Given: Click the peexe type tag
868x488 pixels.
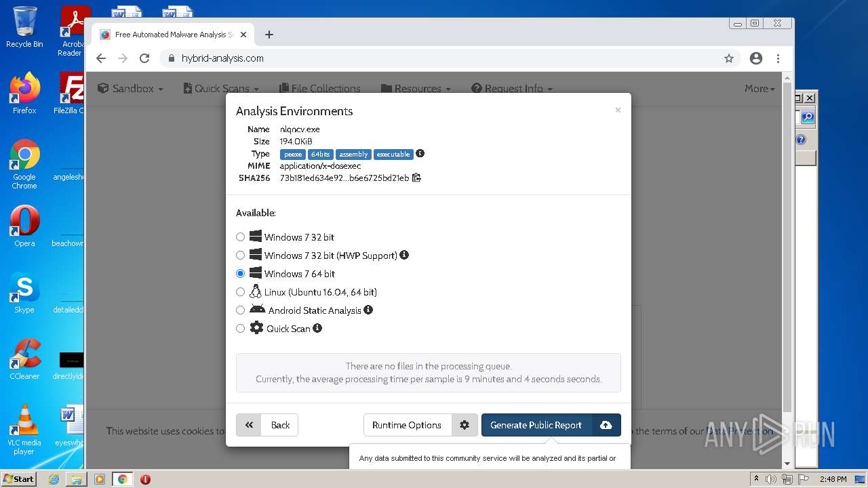Looking at the screenshot, I should coord(293,155).
